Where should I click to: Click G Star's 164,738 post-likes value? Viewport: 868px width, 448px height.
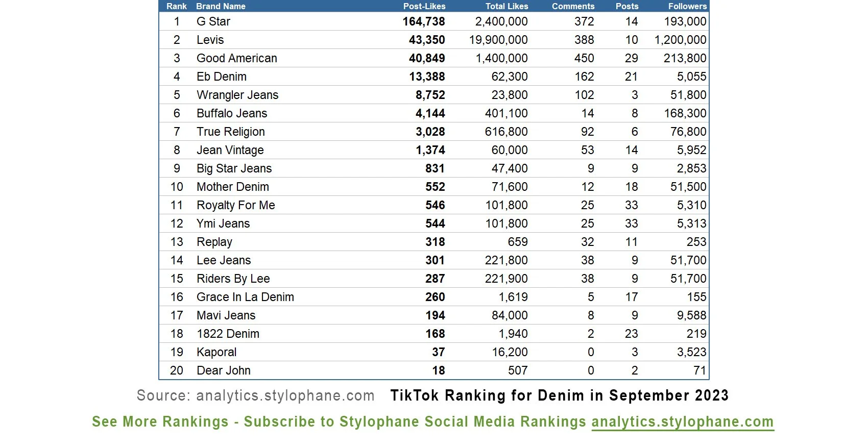[x=424, y=21]
